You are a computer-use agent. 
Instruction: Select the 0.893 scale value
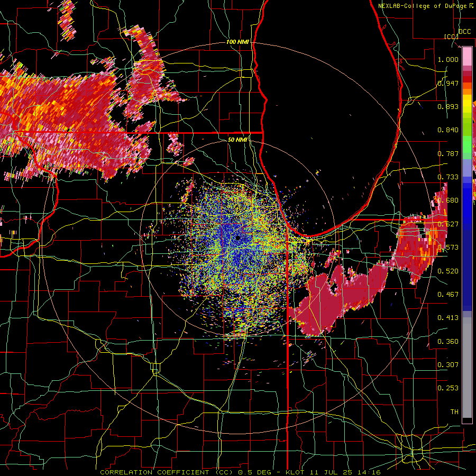coord(448,106)
